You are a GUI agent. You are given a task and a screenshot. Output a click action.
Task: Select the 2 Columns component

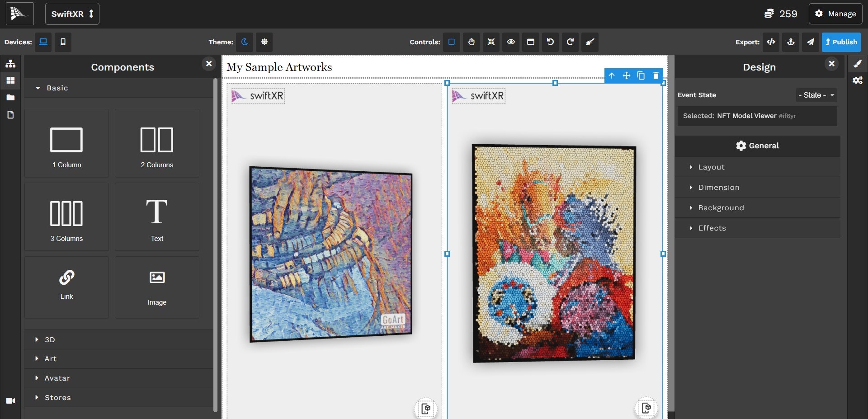(x=157, y=143)
